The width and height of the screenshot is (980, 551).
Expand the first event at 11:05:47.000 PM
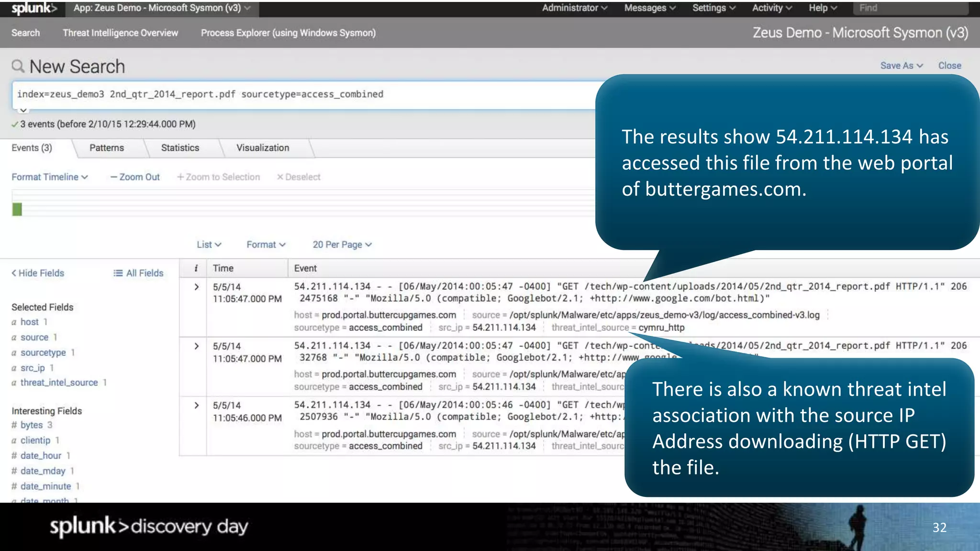[196, 287]
